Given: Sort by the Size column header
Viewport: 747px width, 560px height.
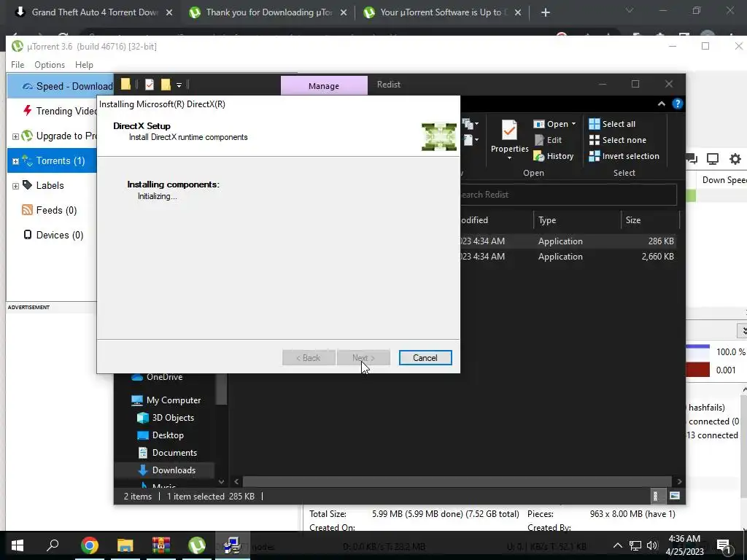Looking at the screenshot, I should 650,220.
